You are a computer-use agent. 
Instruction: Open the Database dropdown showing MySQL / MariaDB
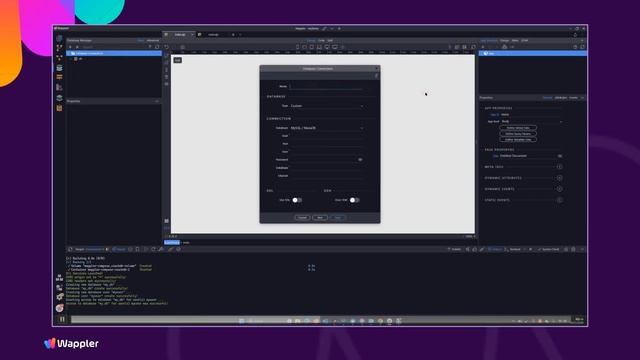point(326,128)
